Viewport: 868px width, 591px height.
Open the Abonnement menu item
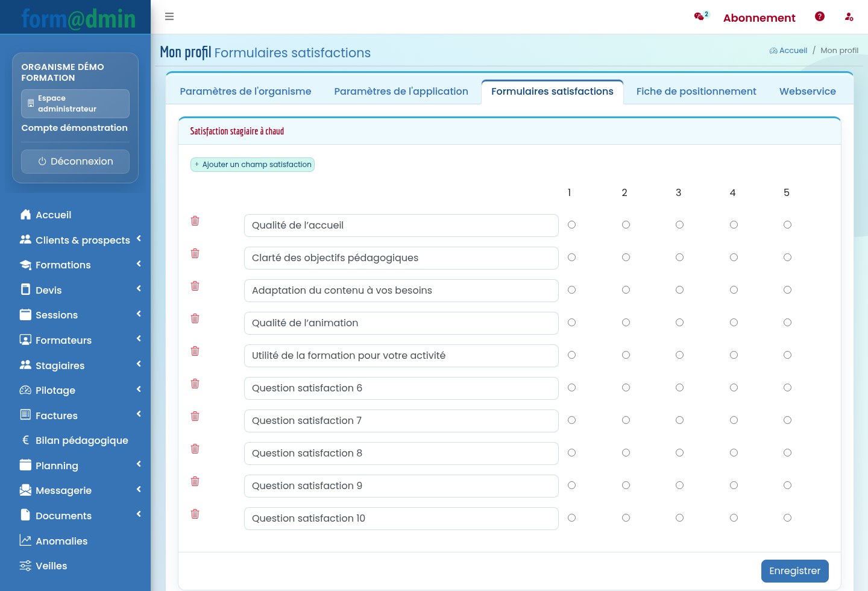point(759,18)
